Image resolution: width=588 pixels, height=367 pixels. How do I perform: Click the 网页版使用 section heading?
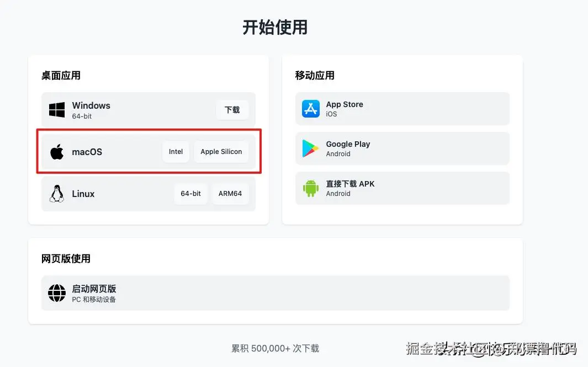coord(66,259)
